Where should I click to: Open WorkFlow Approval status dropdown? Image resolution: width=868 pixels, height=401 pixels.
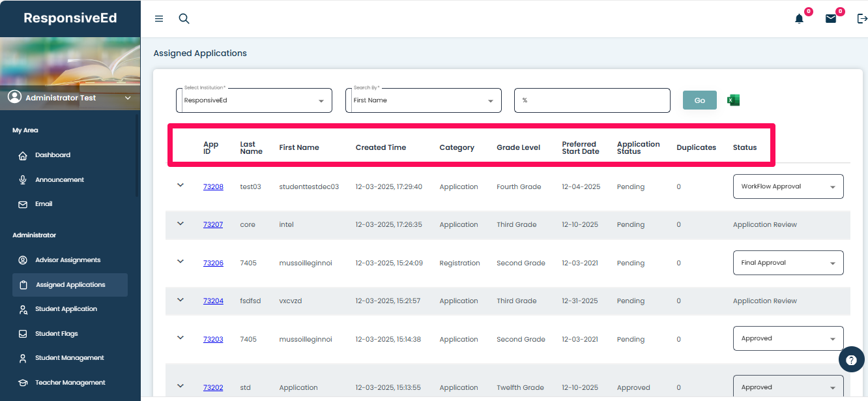click(788, 186)
